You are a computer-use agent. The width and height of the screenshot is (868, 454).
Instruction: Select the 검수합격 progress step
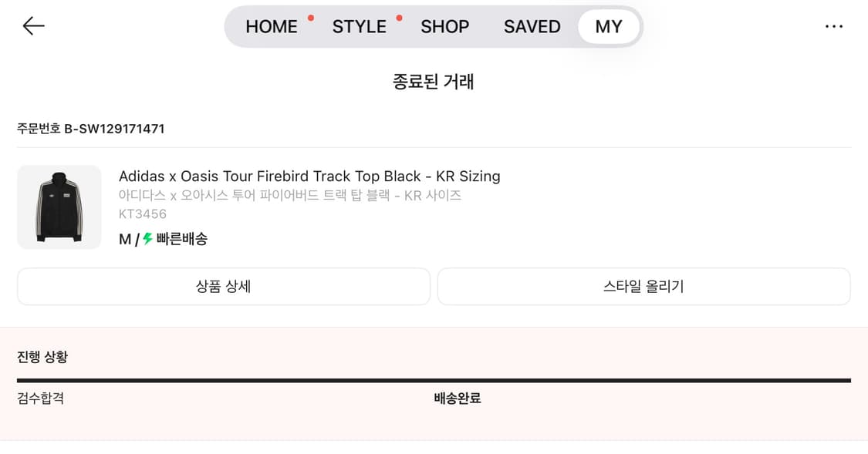click(40, 399)
